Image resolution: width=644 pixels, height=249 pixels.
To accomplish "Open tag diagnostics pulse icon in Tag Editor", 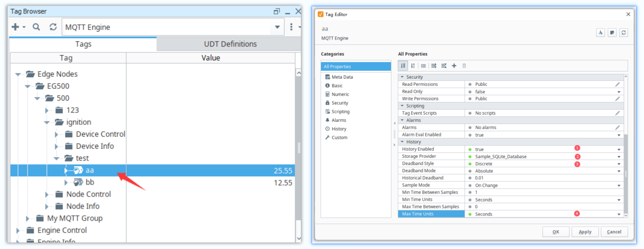I will (x=600, y=33).
